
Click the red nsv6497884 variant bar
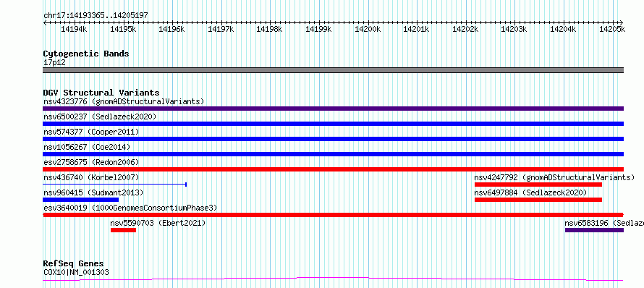[x=538, y=200]
